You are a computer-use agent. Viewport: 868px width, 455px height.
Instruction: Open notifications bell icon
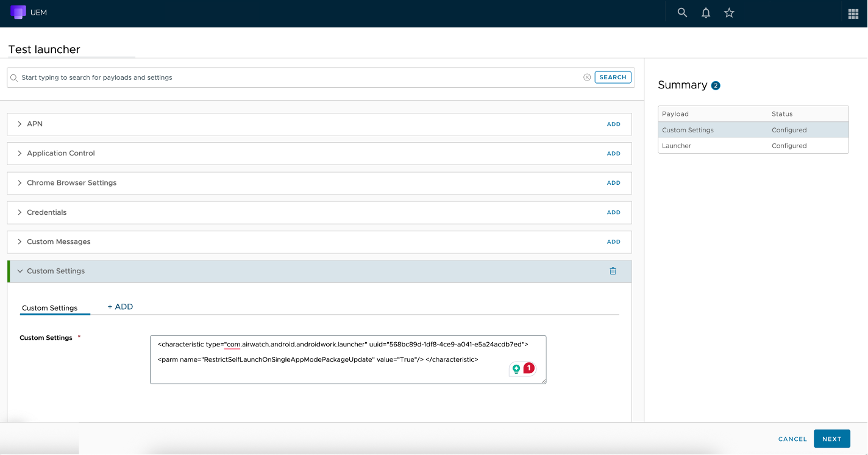pyautogui.click(x=706, y=13)
